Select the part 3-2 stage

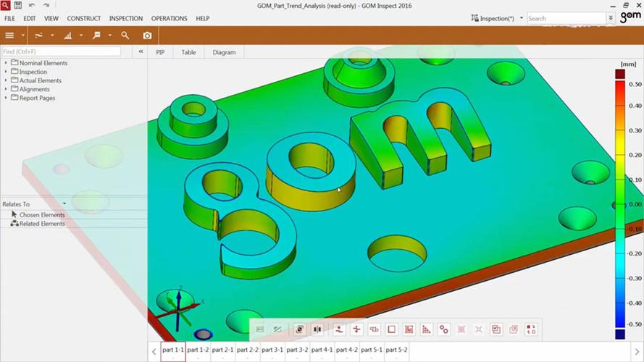point(297,351)
